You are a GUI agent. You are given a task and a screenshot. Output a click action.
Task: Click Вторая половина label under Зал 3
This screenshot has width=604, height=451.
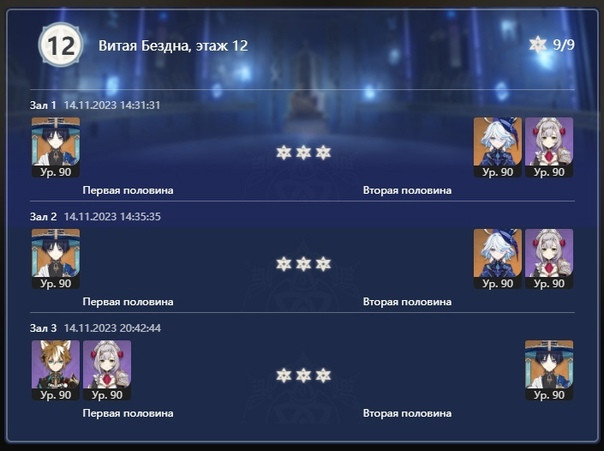point(407,413)
